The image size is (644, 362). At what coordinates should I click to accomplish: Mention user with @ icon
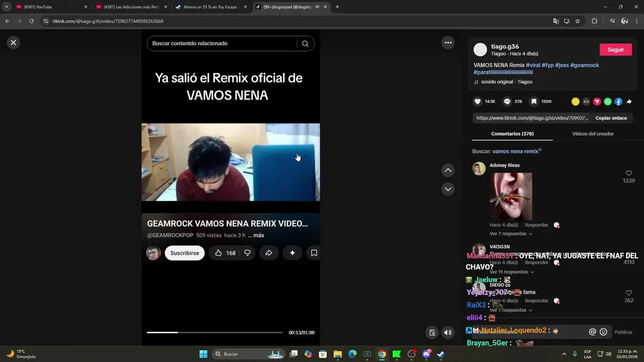point(592,332)
